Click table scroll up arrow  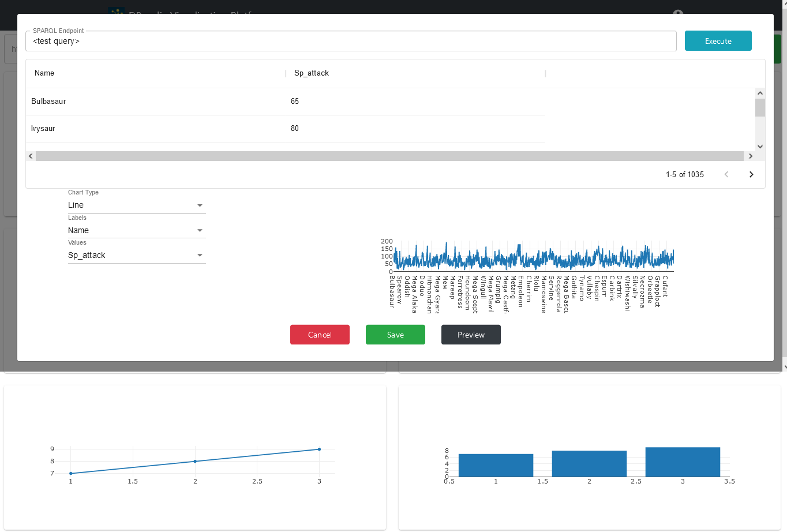pyautogui.click(x=760, y=93)
